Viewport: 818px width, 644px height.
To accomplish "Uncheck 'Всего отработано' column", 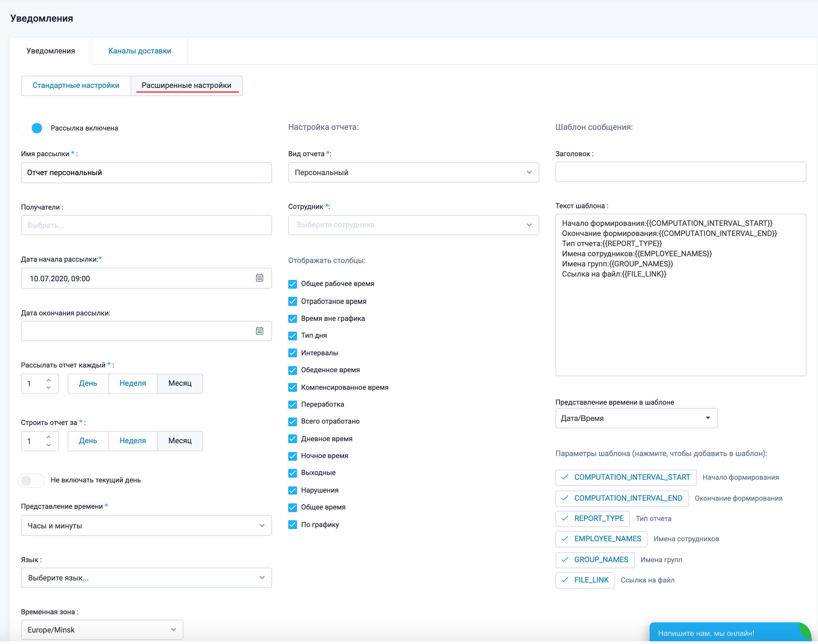I will click(292, 422).
